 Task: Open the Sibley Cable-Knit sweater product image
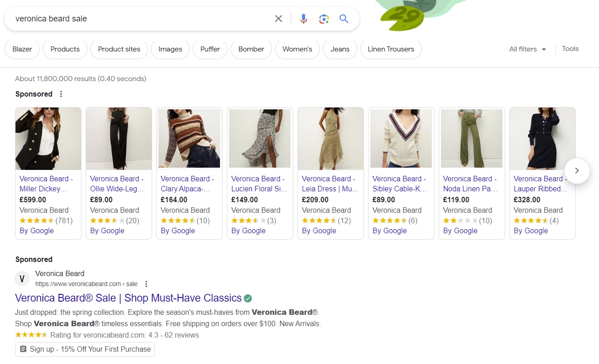pyautogui.click(x=401, y=138)
